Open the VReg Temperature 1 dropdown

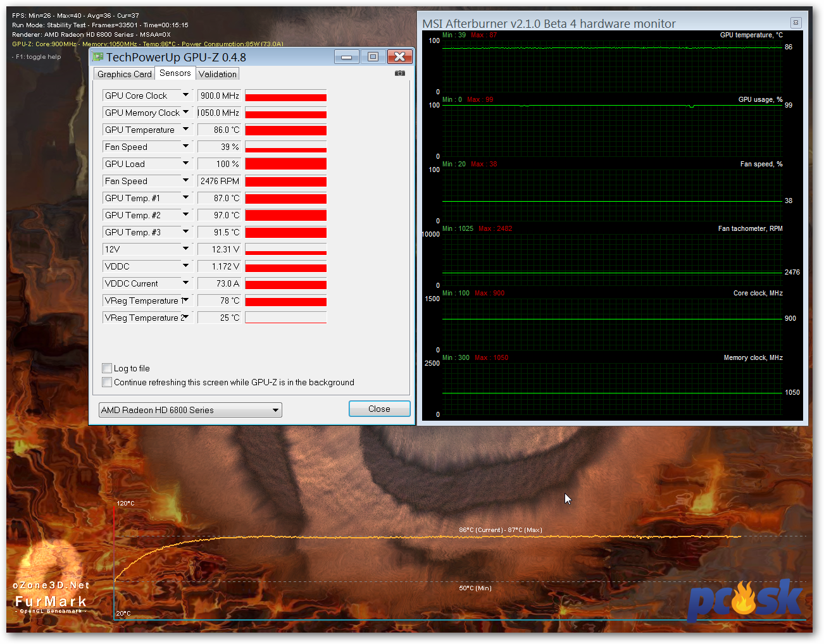point(185,300)
